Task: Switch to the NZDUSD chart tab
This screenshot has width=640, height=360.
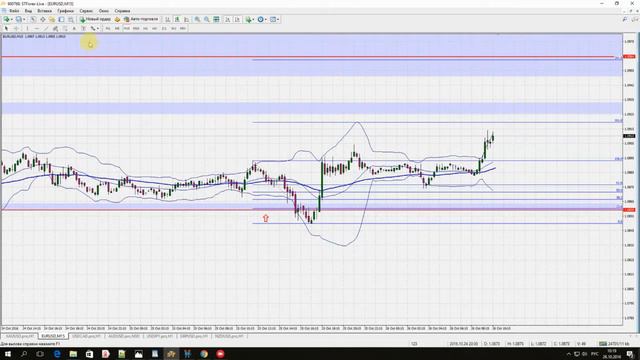Action: pyautogui.click(x=229, y=336)
